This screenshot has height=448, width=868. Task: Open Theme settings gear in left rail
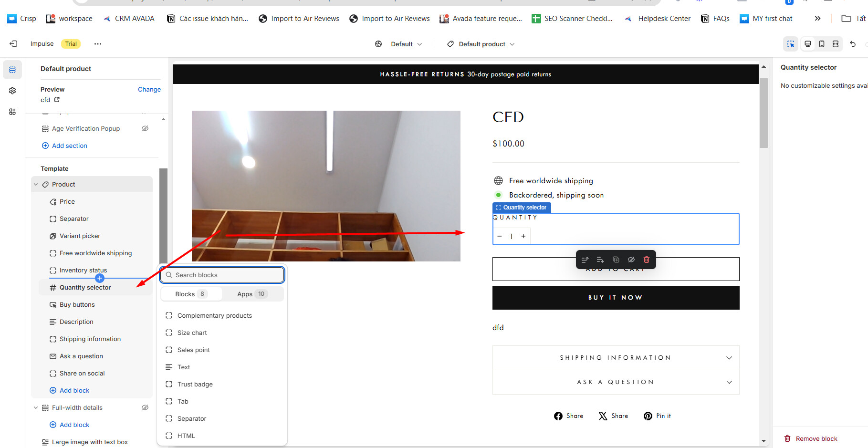click(x=12, y=91)
